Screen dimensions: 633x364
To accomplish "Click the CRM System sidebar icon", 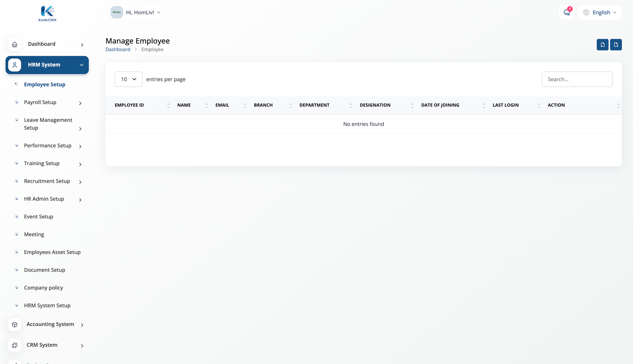I will [15, 345].
